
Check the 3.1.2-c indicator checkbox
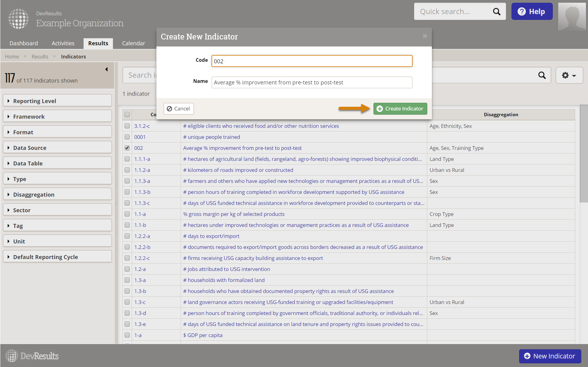(x=127, y=126)
